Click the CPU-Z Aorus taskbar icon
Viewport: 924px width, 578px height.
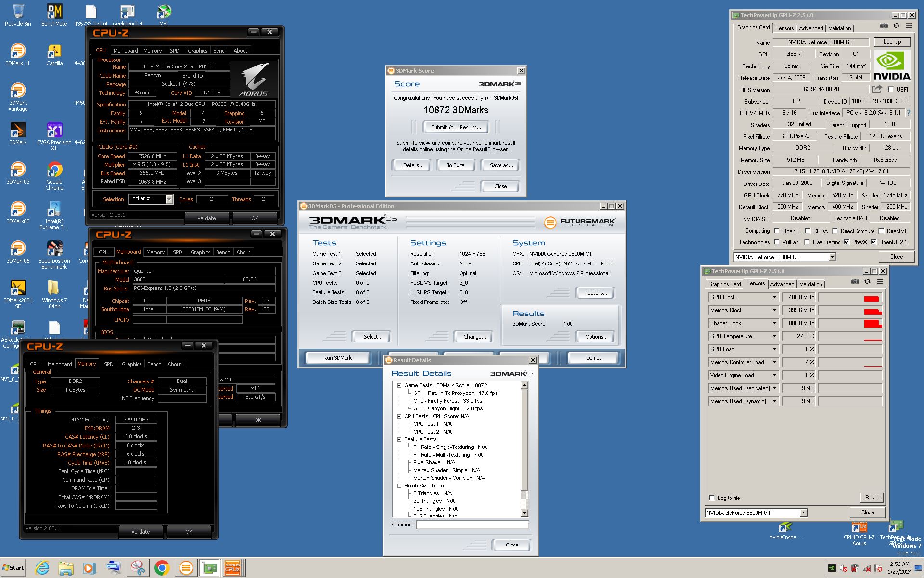tap(233, 568)
